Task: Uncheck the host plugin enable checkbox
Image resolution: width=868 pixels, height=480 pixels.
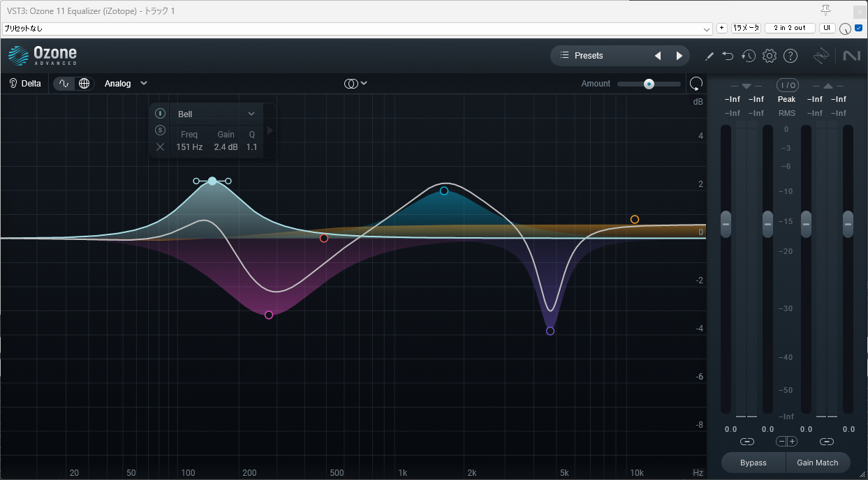Action: pyautogui.click(x=859, y=28)
